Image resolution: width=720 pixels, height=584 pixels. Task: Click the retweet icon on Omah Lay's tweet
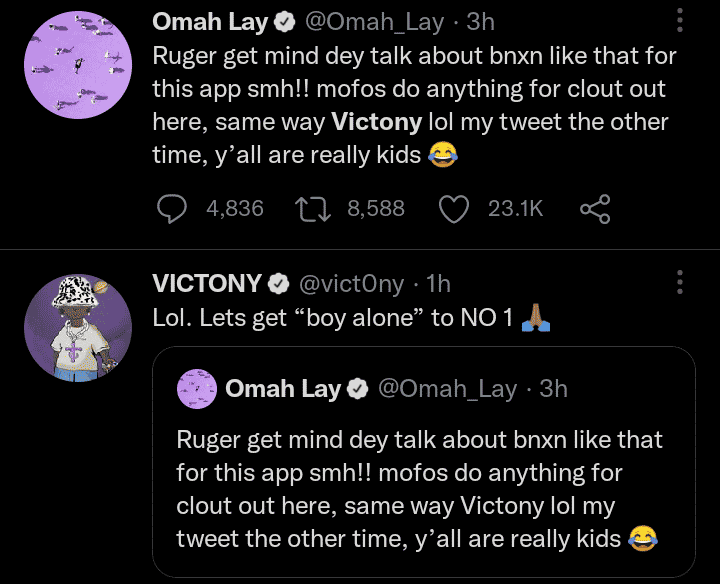[315, 208]
